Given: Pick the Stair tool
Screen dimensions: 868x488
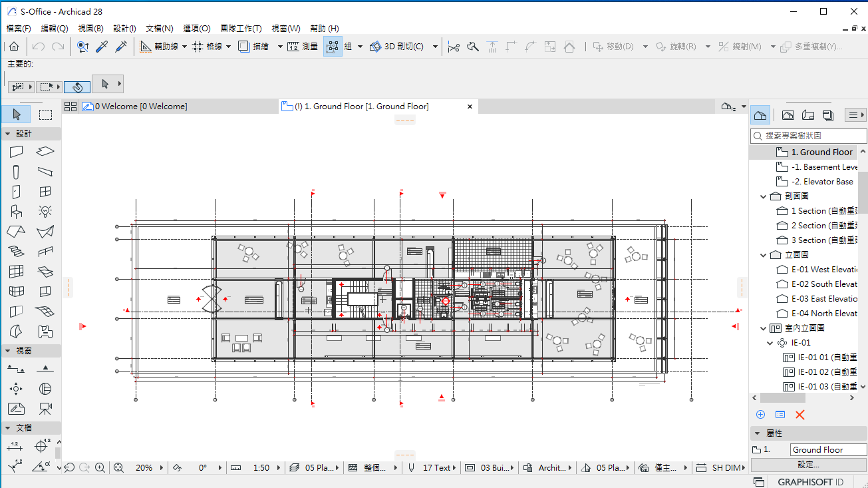Looking at the screenshot, I should (x=16, y=252).
